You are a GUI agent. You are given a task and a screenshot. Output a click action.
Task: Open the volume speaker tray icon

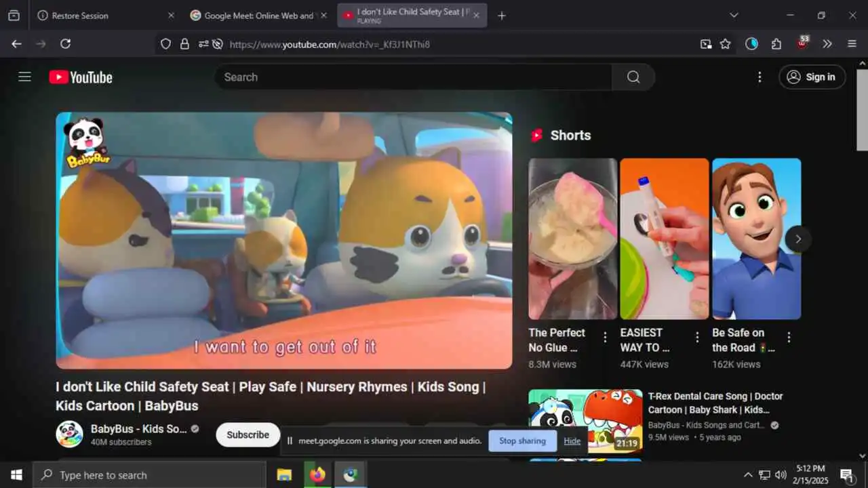pyautogui.click(x=781, y=475)
